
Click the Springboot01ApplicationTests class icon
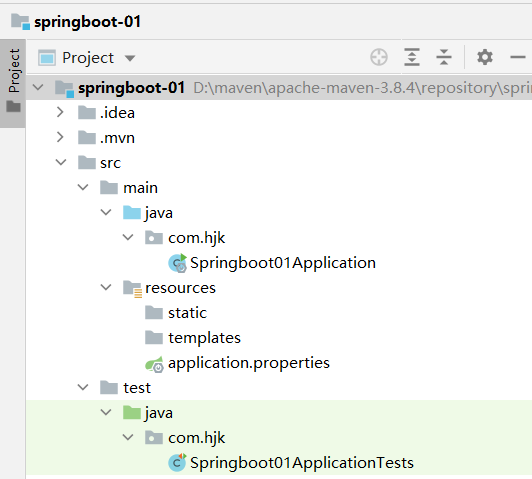click(177, 462)
